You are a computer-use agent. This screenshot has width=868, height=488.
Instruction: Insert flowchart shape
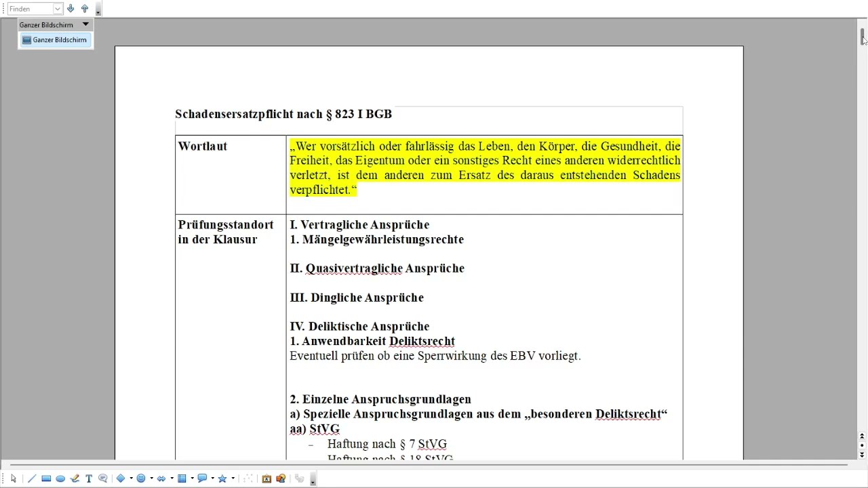(x=182, y=479)
